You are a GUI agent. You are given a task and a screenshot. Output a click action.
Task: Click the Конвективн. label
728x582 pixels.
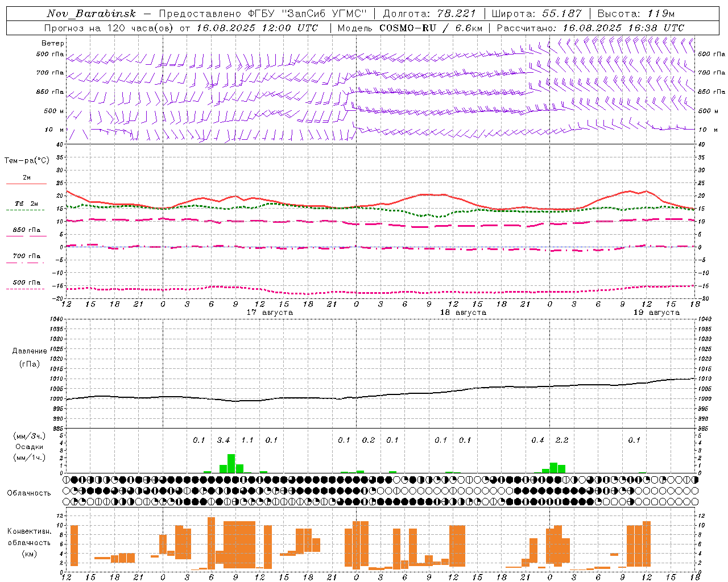29,531
